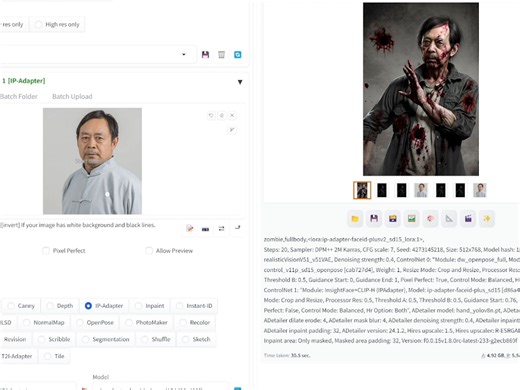Select the fifth gallery thumbnail (black pose map)

[x=441, y=190]
